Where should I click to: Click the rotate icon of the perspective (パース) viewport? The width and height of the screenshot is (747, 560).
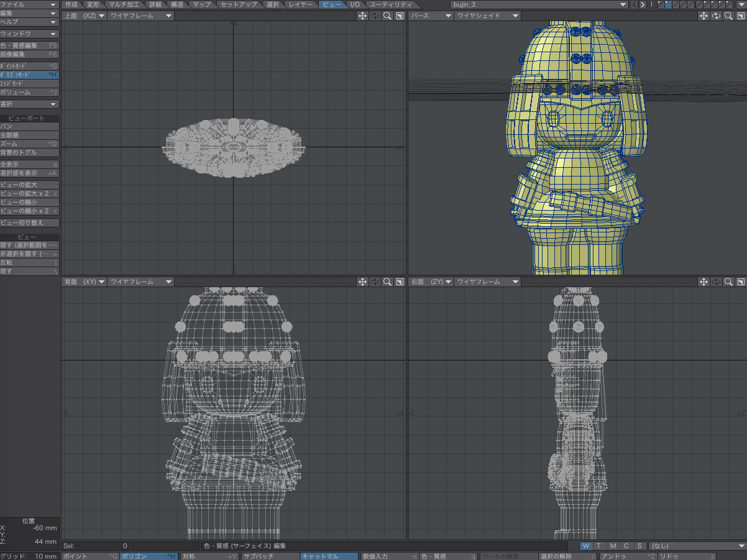tap(716, 16)
